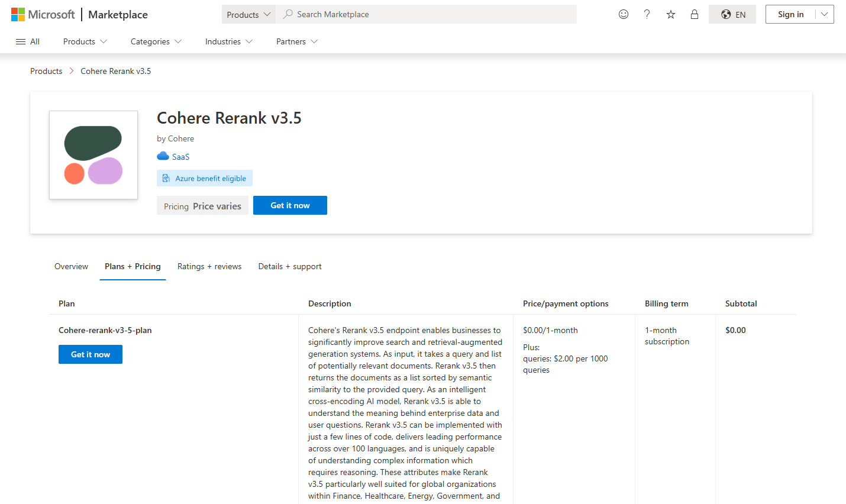Click the search magnifier icon
This screenshot has width=846, height=504.
(288, 14)
